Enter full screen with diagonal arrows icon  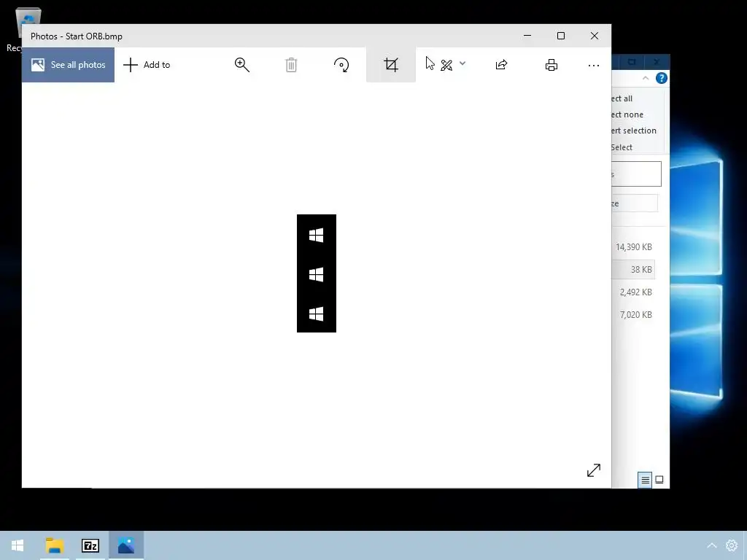pos(594,470)
